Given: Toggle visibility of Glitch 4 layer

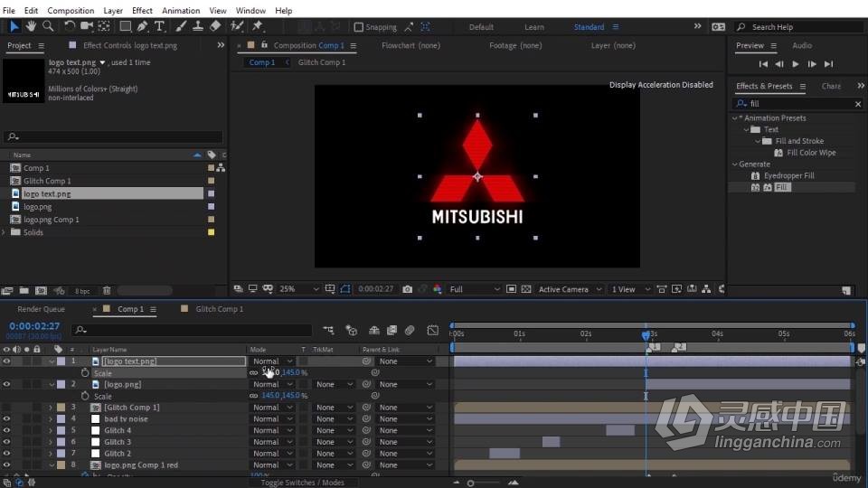Looking at the screenshot, I should [6, 430].
